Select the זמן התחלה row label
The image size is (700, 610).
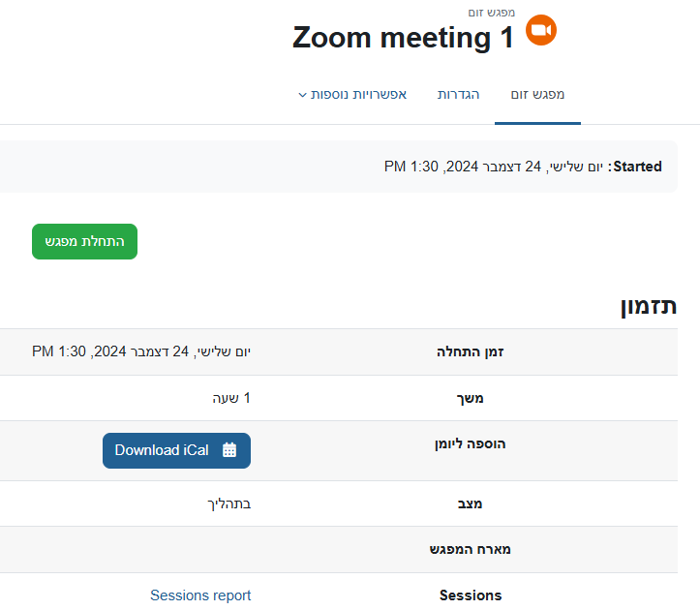point(471,351)
